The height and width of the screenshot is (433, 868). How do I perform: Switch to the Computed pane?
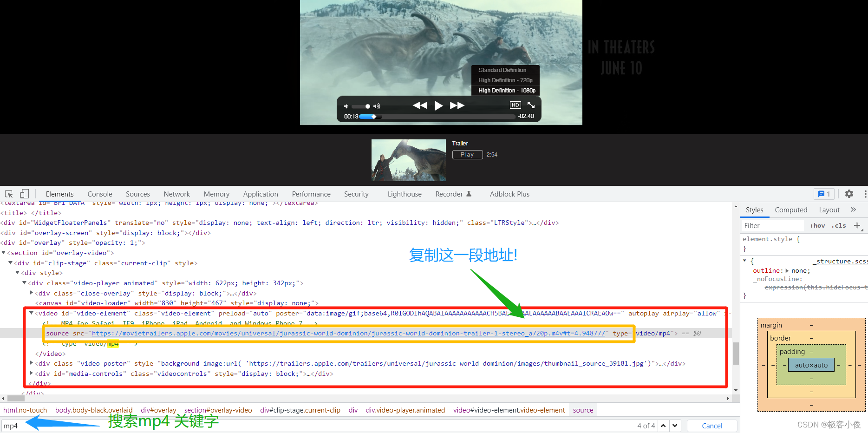791,210
